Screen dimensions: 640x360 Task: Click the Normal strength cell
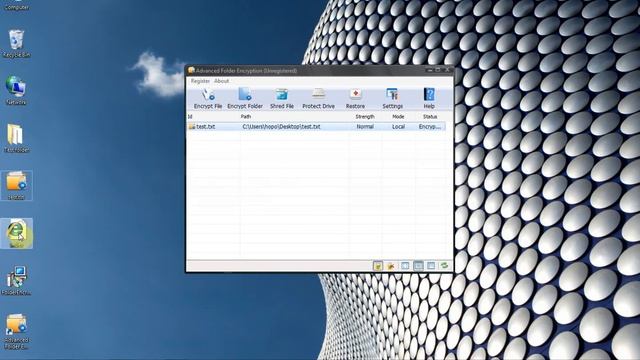[x=365, y=127]
